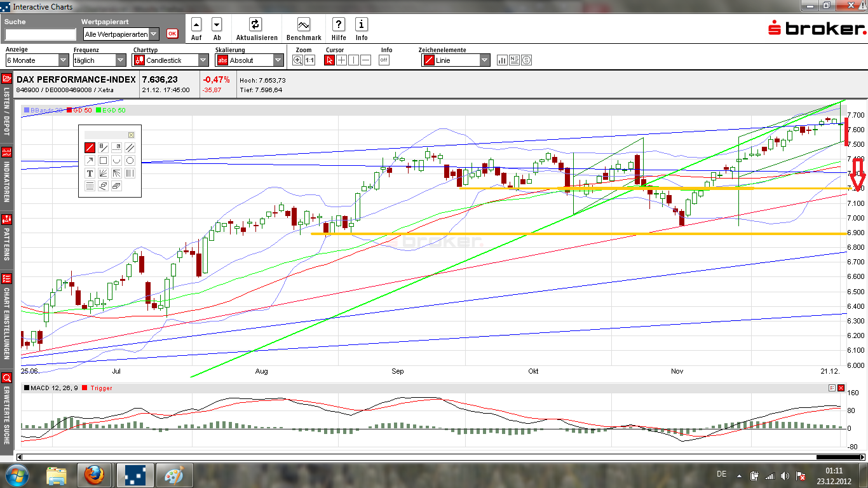Open the Erweiterte Suche side tab

(x=7, y=410)
